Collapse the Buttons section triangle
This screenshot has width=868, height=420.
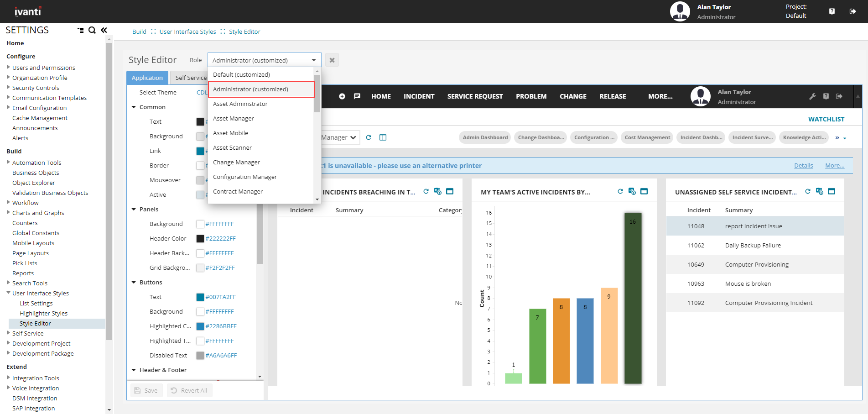134,283
